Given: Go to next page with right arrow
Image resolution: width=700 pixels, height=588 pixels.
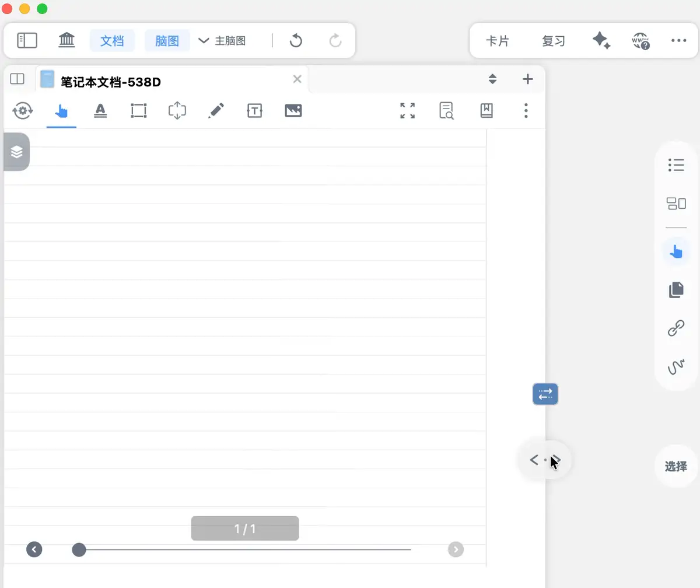Looking at the screenshot, I should pos(456,549).
